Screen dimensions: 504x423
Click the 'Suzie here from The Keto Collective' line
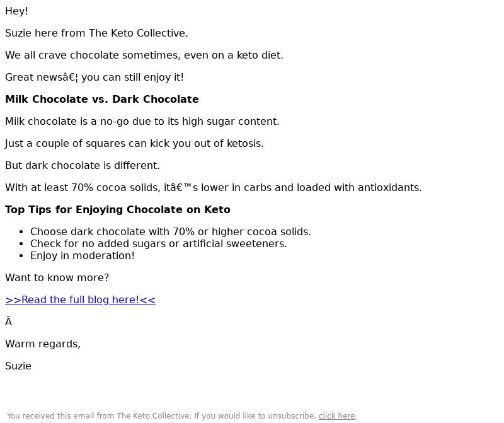pos(96,33)
